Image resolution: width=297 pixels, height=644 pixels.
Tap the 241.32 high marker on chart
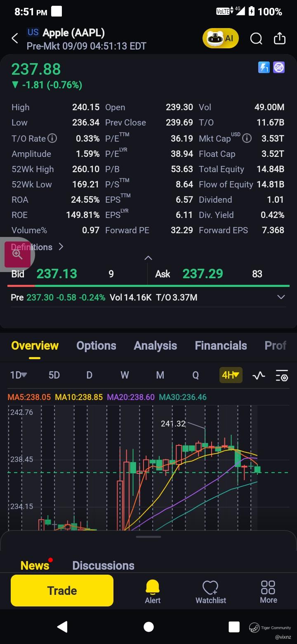[173, 424]
